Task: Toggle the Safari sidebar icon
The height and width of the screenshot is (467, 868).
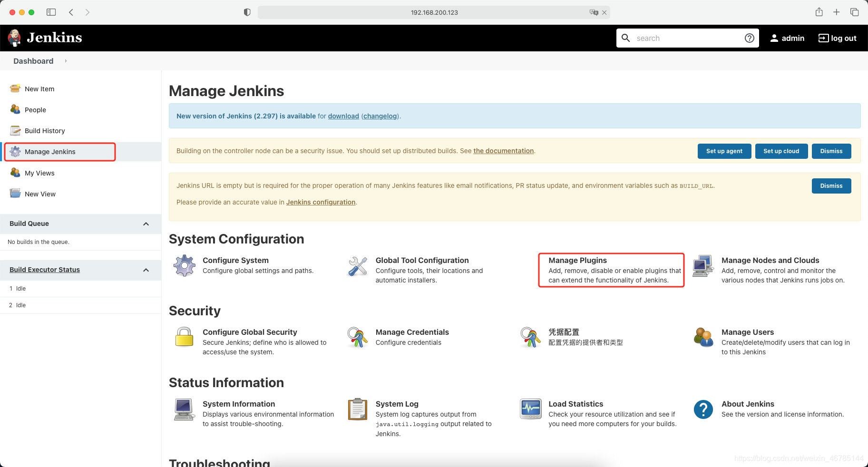Action: coord(51,12)
